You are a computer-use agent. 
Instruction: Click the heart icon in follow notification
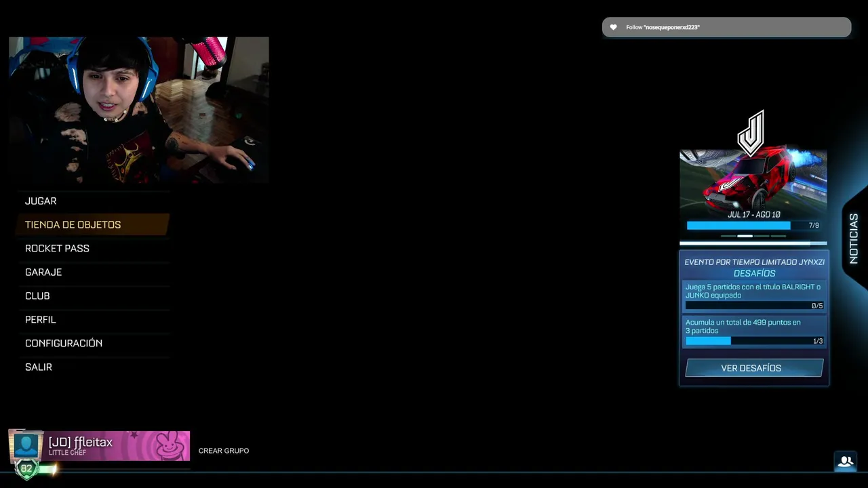coord(614,27)
